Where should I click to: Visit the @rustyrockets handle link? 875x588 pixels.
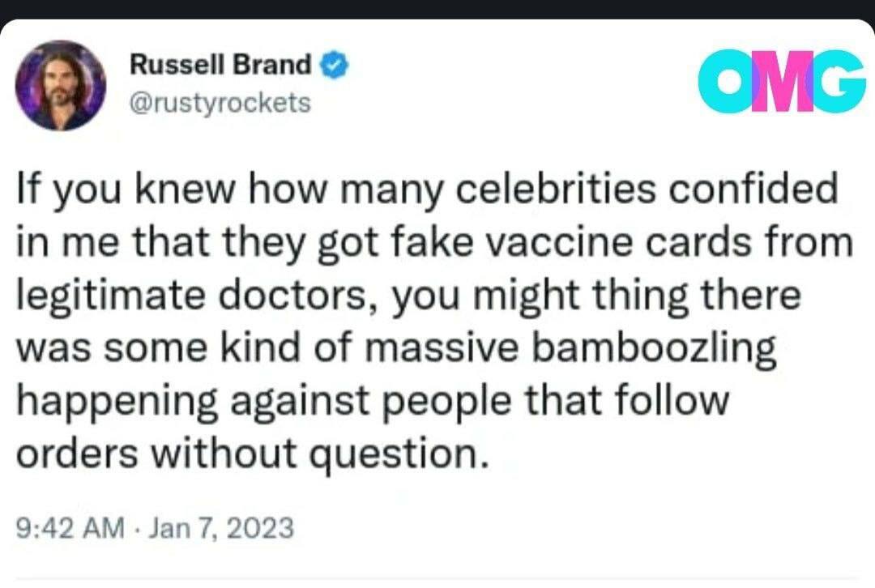220,104
